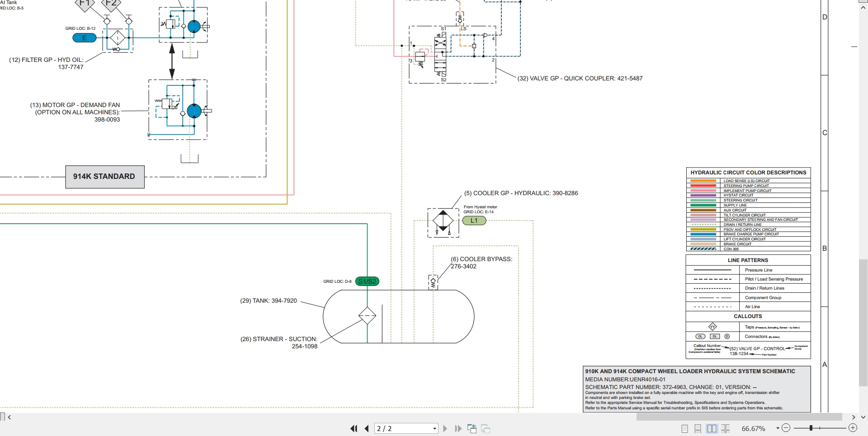The image size is (868, 436).
Task: Click the (5) COOLER GP - HYDRAULIC label
Action: tap(521, 193)
